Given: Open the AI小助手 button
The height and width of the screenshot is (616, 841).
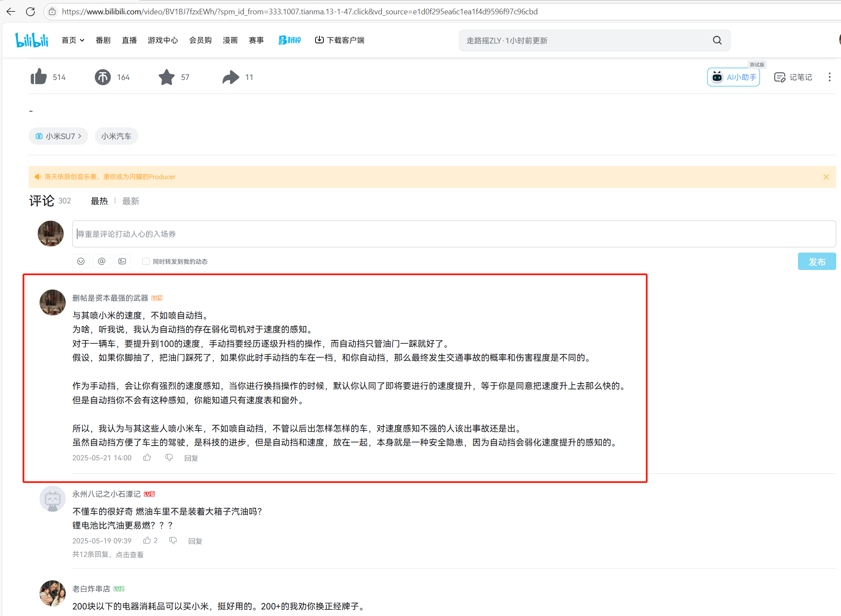Looking at the screenshot, I should [734, 77].
